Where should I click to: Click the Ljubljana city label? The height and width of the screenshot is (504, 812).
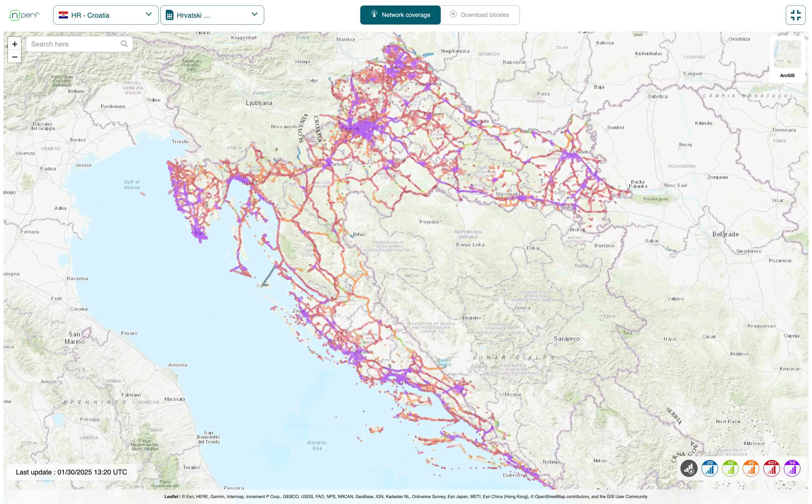(259, 103)
